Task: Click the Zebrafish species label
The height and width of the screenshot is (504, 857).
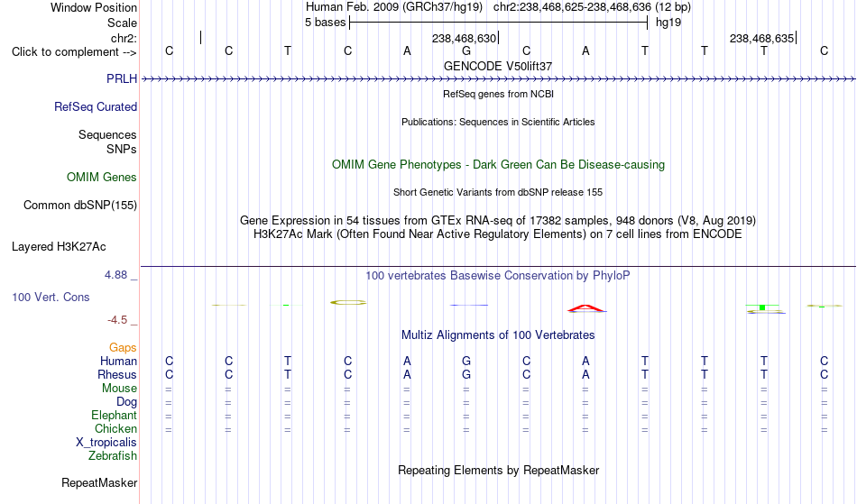Action: (113, 455)
